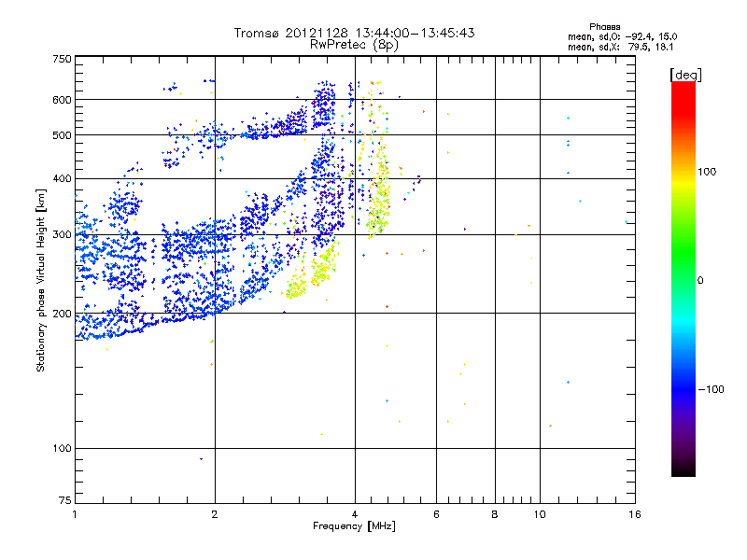Click the y-axis tick label '500'
Viewport: 747px width, 560px height.
[62, 135]
